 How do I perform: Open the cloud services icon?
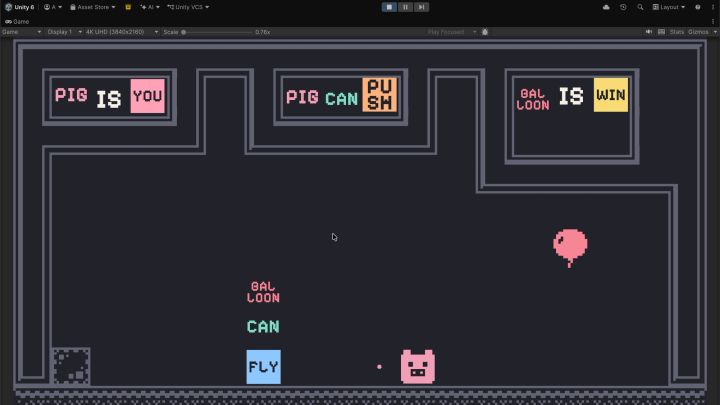tap(606, 7)
